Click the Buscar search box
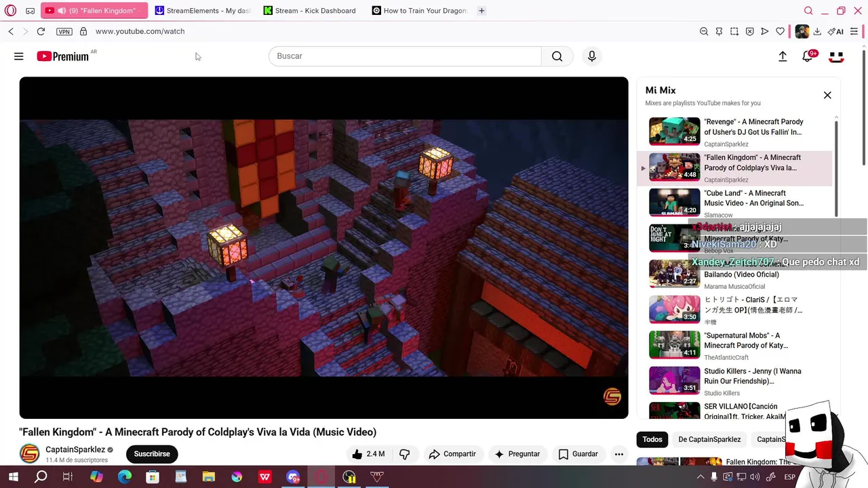Viewport: 868px width, 488px height. pyautogui.click(x=405, y=56)
